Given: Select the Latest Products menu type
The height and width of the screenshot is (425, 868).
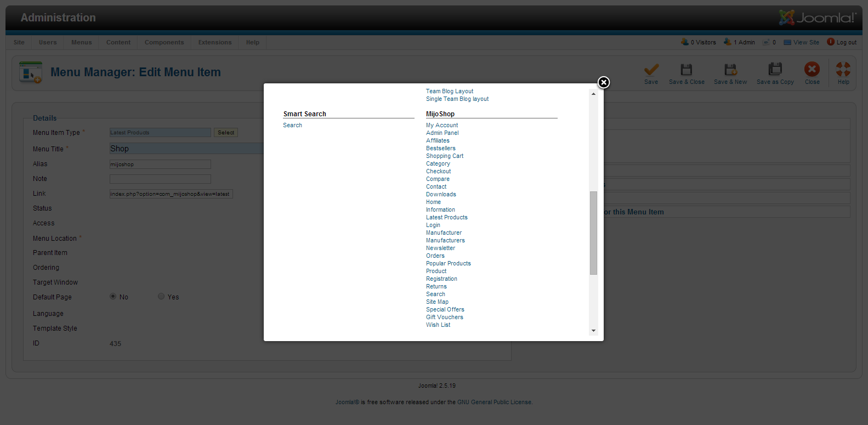Looking at the screenshot, I should point(447,218).
